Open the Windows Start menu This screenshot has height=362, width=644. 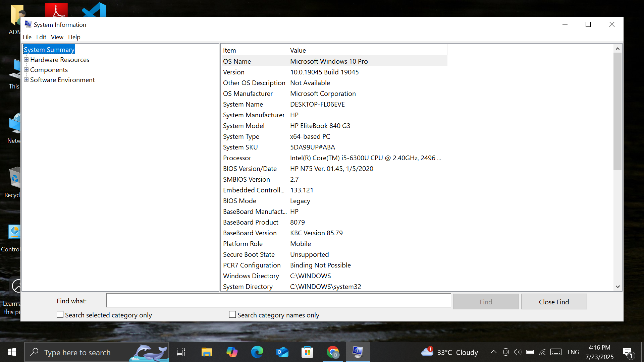[x=12, y=352]
